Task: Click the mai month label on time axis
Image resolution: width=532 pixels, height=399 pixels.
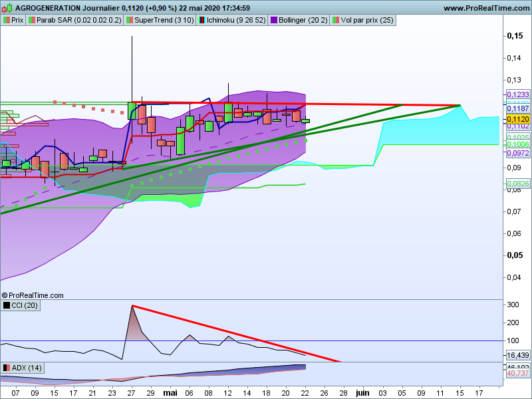Action: pos(170,393)
